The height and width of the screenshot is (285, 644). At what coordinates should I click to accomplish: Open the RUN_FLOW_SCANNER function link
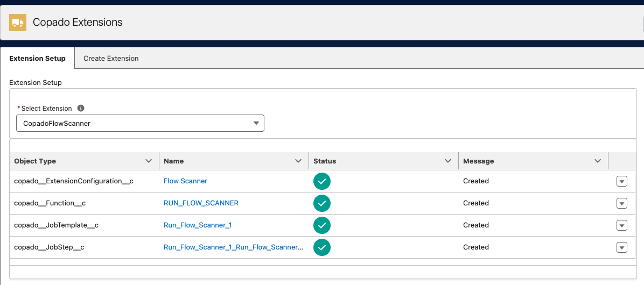201,203
